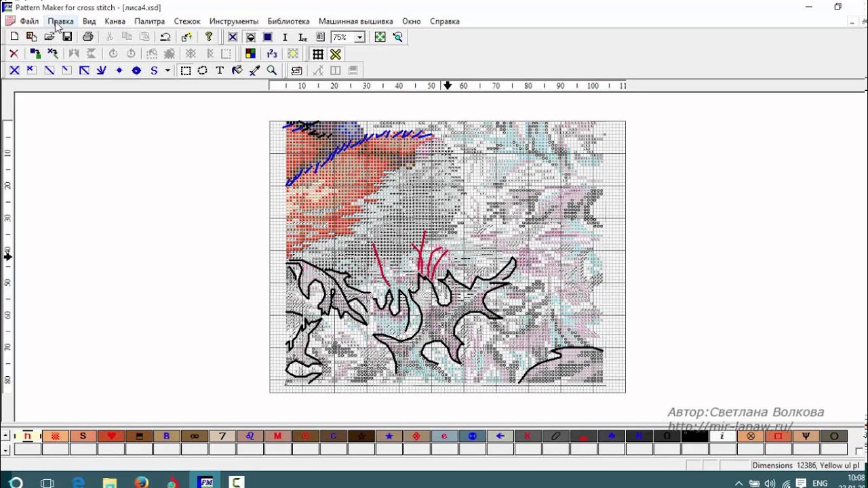868x488 pixels.
Task: Open the Вид menu
Action: pos(89,21)
